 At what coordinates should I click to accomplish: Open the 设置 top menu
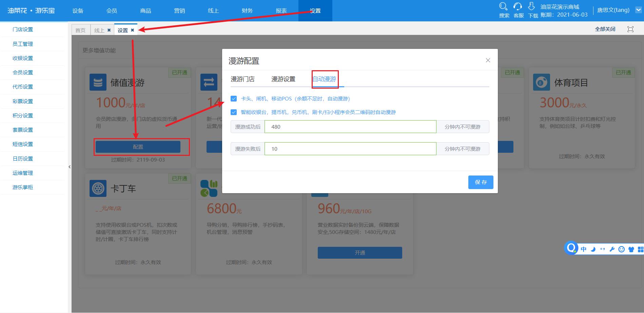pos(315,11)
